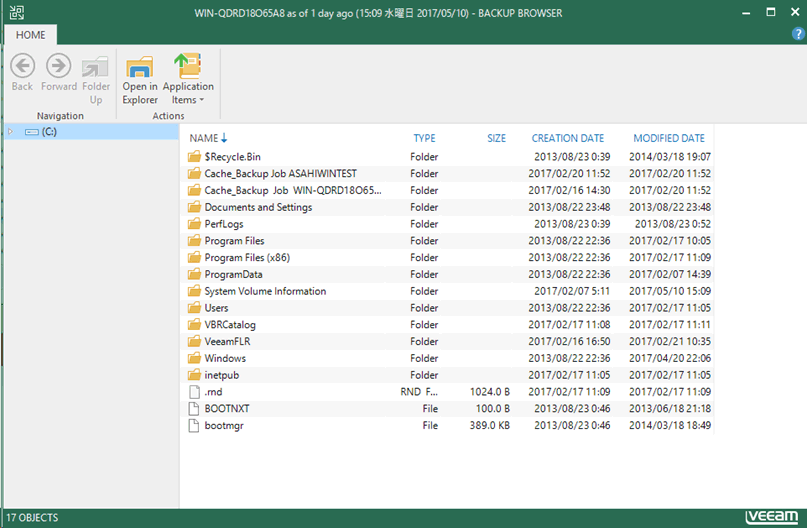Click the Program Files (x86) folder icon
The height and width of the screenshot is (528, 807).
(x=194, y=257)
